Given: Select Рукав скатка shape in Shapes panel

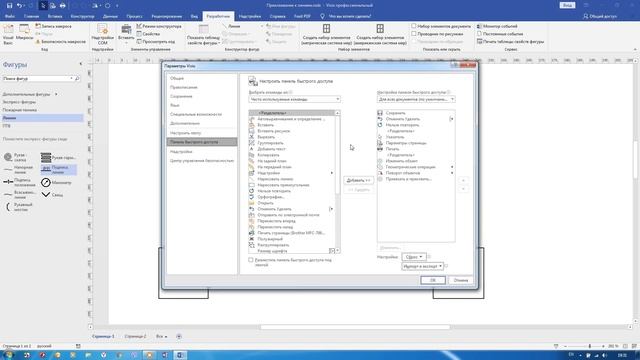Looking at the screenshot, I should click(x=18, y=157).
